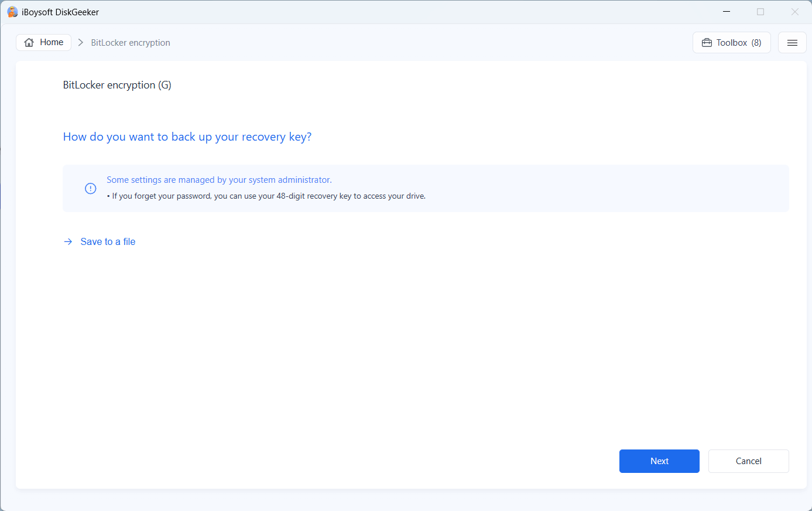Image resolution: width=812 pixels, height=511 pixels.
Task: Maximize the DiskGeeker window
Action: click(x=760, y=12)
